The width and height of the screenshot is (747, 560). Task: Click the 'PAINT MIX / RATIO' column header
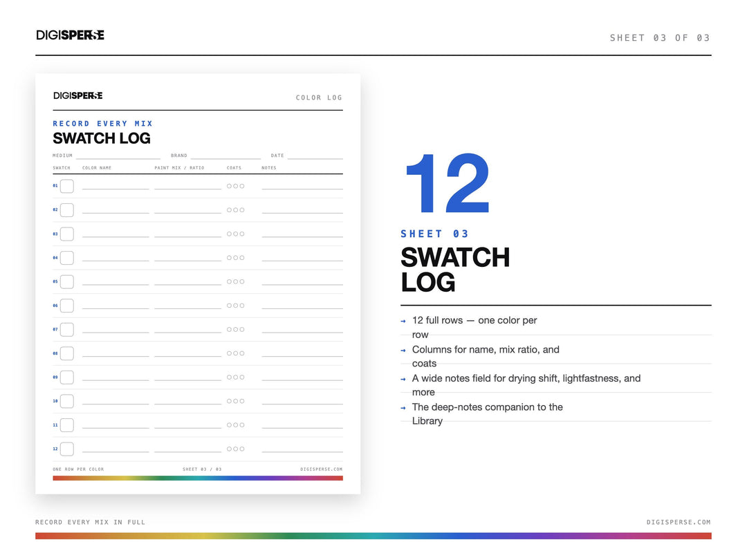coord(179,168)
